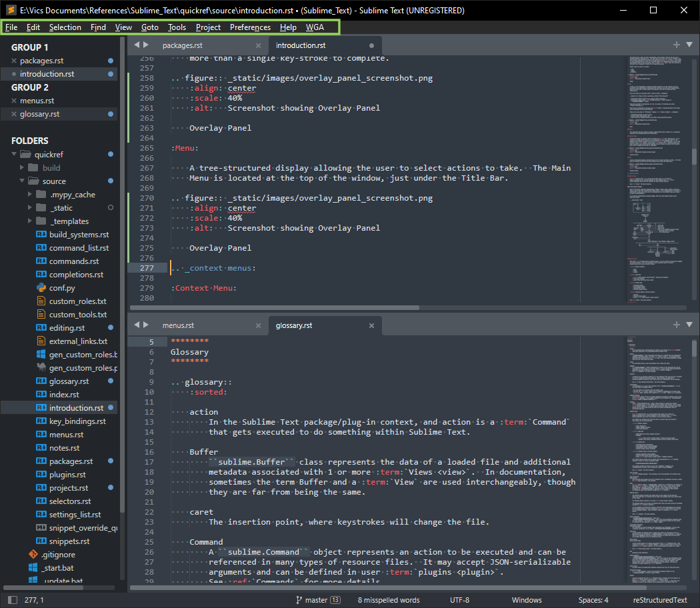
Task: Click the Python icon next to conf.py
Action: tap(41, 288)
